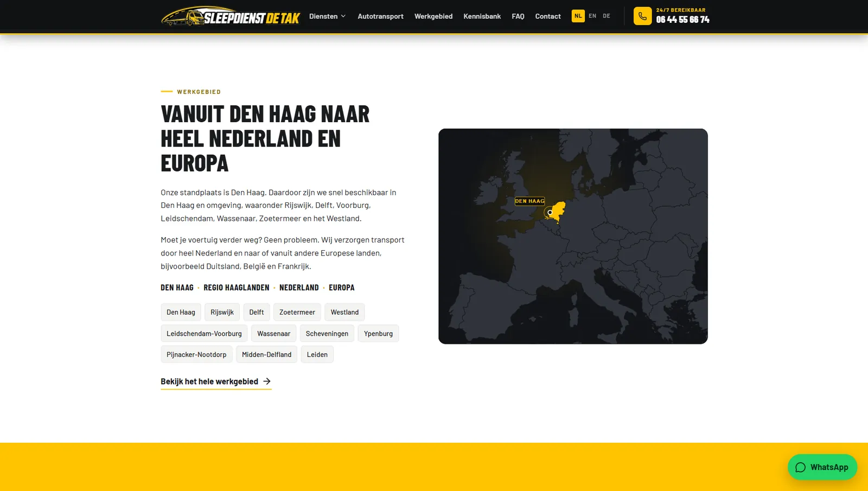Image resolution: width=868 pixels, height=491 pixels.
Task: Open the Pijnacker-Nootdorp tag
Action: 196,354
